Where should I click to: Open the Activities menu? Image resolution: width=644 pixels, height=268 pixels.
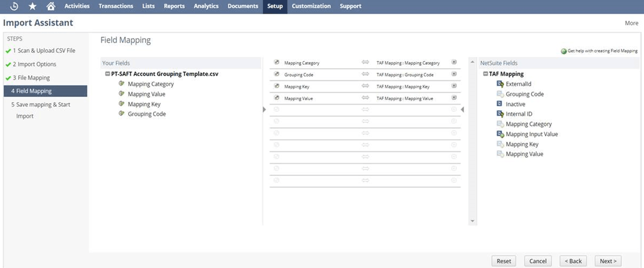pyautogui.click(x=77, y=6)
